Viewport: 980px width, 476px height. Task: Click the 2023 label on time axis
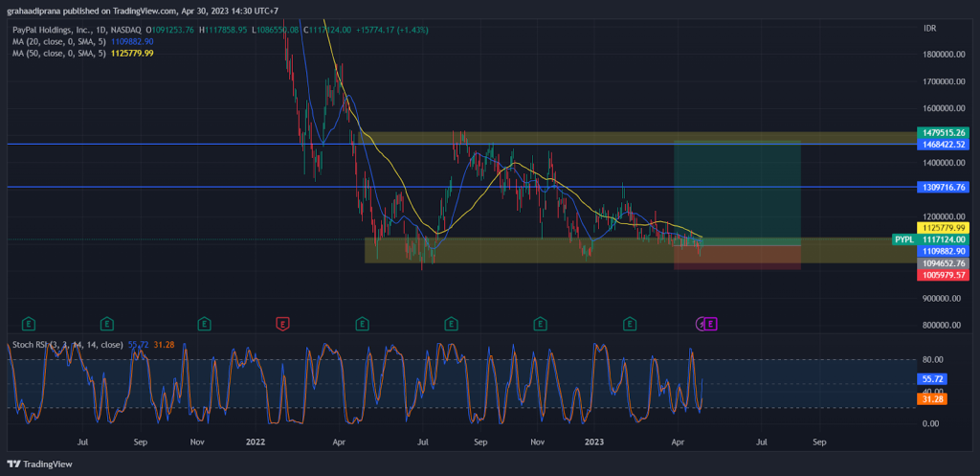coord(593,442)
